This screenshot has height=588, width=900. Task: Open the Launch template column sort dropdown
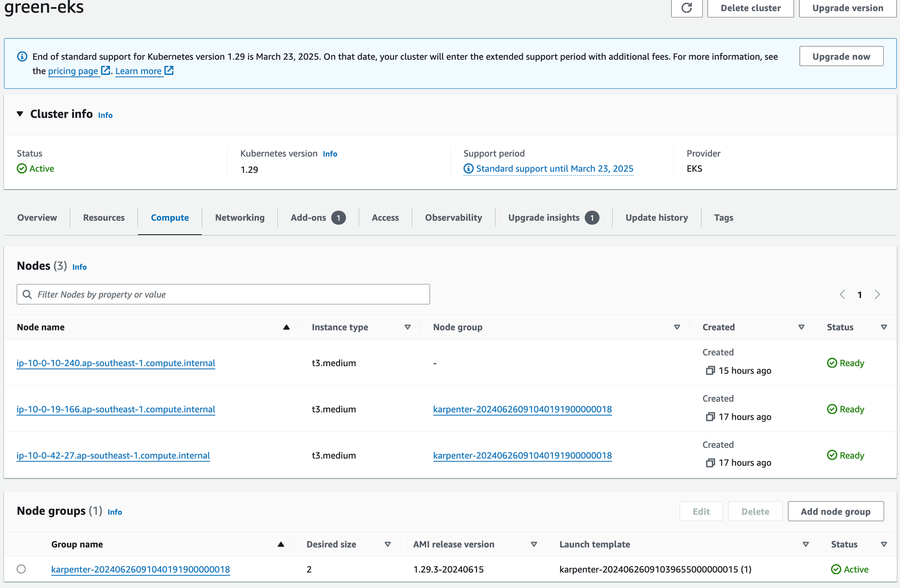pos(805,544)
